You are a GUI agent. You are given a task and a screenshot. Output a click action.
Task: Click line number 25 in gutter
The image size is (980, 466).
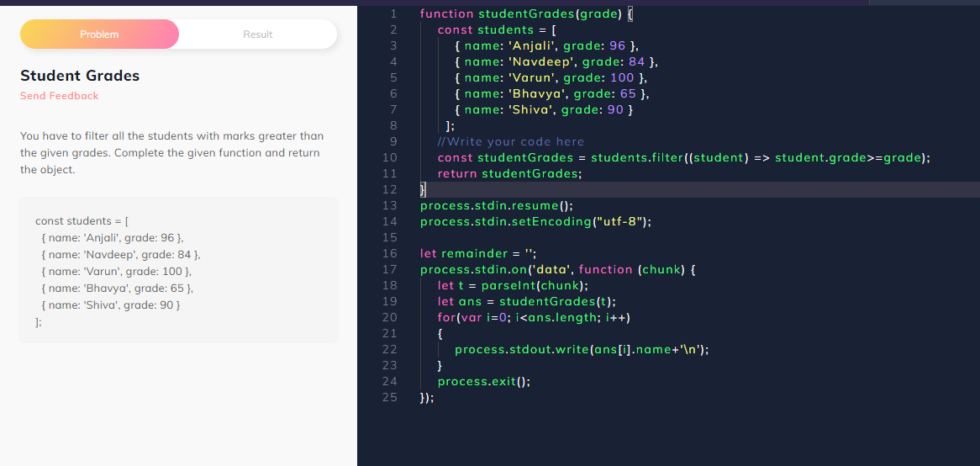pos(389,397)
